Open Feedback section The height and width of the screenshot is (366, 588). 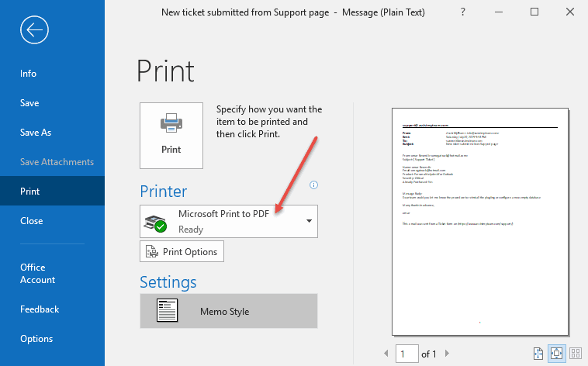pyautogui.click(x=40, y=309)
